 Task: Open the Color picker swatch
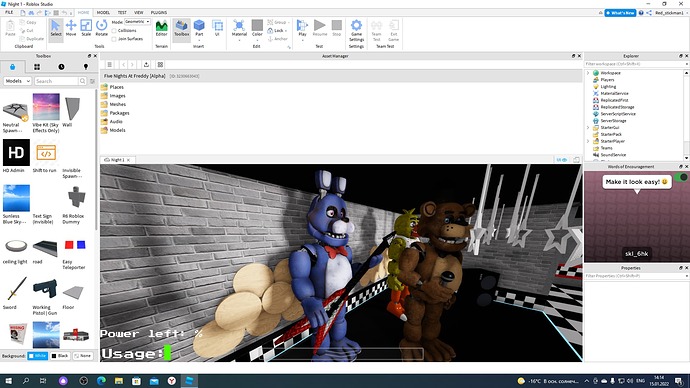(x=257, y=25)
